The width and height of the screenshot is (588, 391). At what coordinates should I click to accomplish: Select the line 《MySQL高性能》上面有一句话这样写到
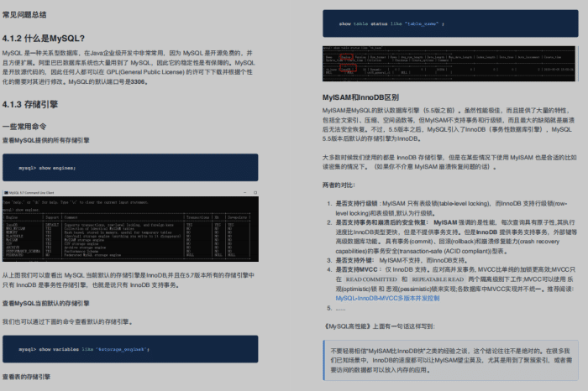click(x=379, y=326)
